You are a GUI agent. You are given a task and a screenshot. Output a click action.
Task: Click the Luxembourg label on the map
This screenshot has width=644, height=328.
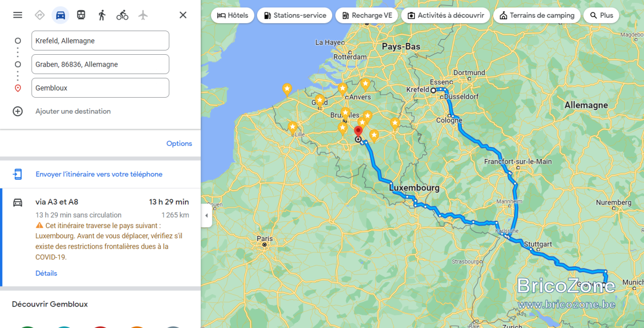pyautogui.click(x=414, y=188)
